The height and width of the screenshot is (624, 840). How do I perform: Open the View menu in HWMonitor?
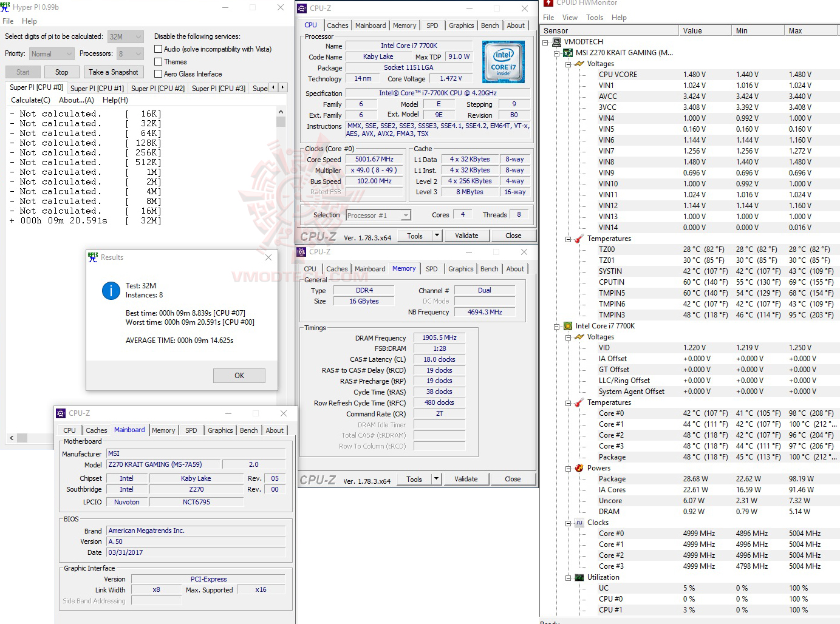click(x=570, y=18)
